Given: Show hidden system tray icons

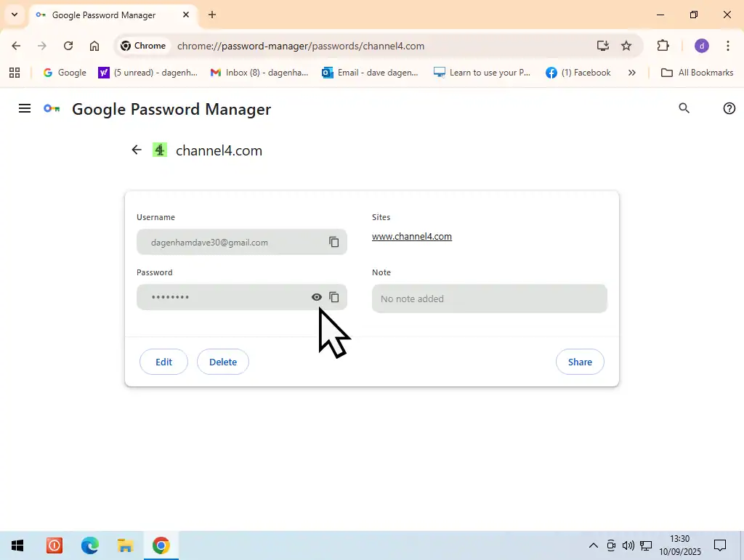Looking at the screenshot, I should tap(593, 545).
